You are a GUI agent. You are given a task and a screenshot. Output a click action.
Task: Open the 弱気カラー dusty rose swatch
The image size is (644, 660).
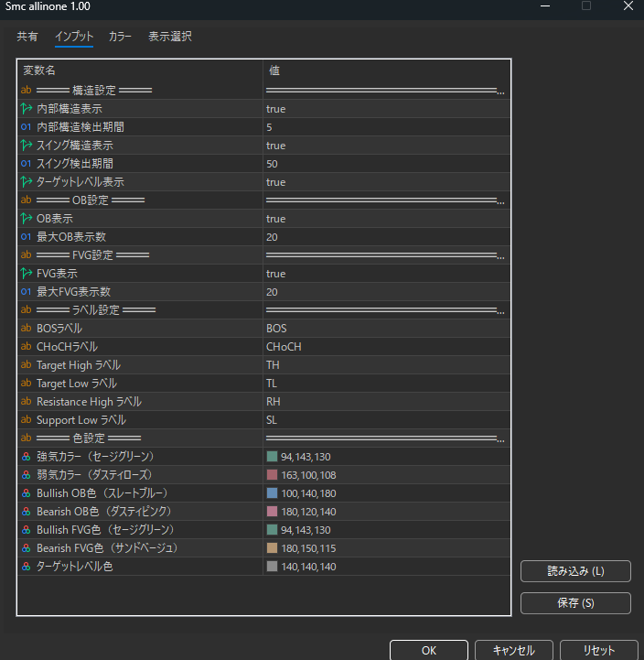click(273, 475)
